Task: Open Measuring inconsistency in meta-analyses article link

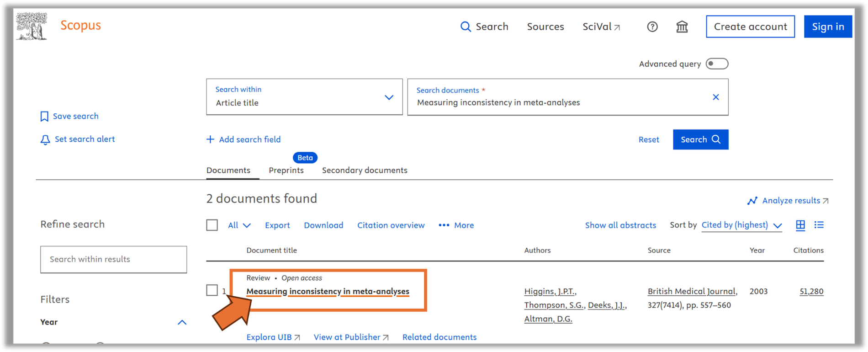Action: pyautogui.click(x=328, y=291)
